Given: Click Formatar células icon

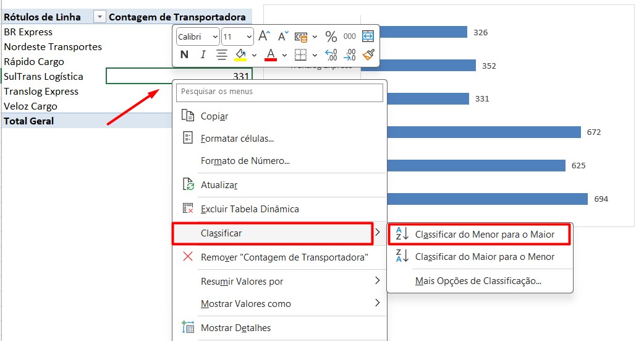Looking at the screenshot, I should pyautogui.click(x=188, y=138).
